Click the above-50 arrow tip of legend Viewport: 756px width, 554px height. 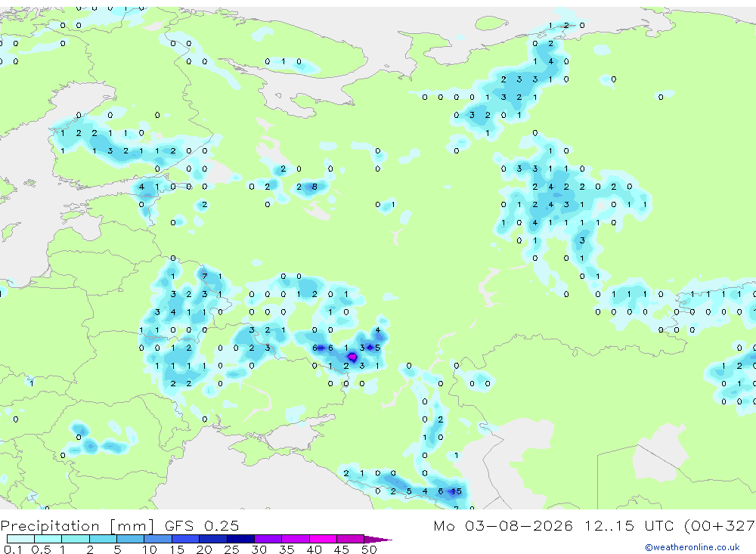(x=378, y=540)
